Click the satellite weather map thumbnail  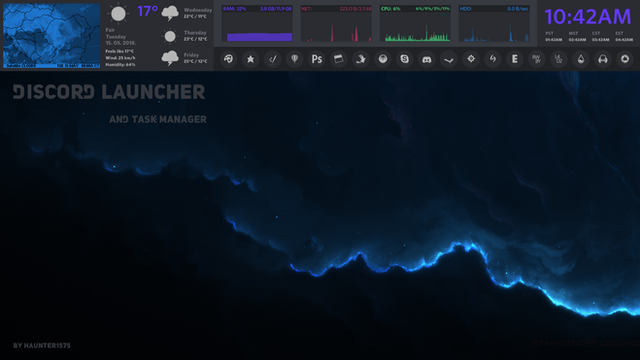pyautogui.click(x=51, y=36)
